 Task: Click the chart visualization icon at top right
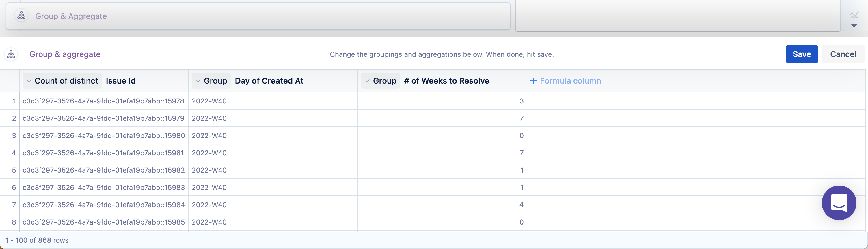pyautogui.click(x=854, y=15)
